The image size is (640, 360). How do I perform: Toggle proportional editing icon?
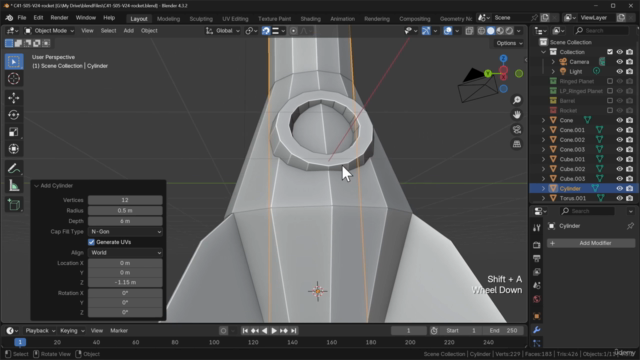[x=293, y=31]
